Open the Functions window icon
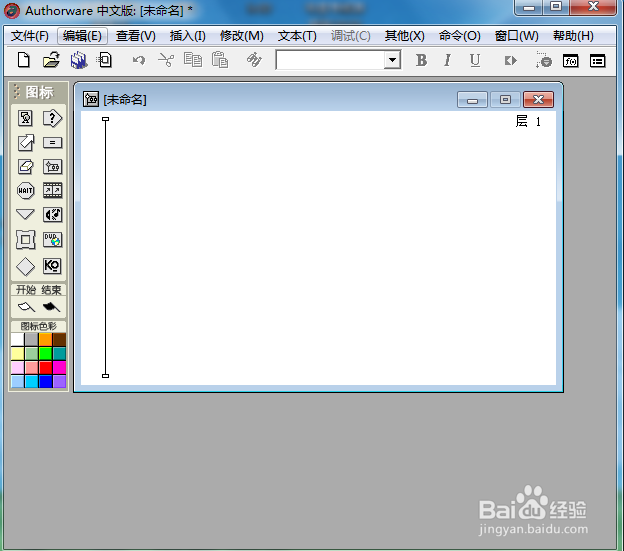 [571, 61]
